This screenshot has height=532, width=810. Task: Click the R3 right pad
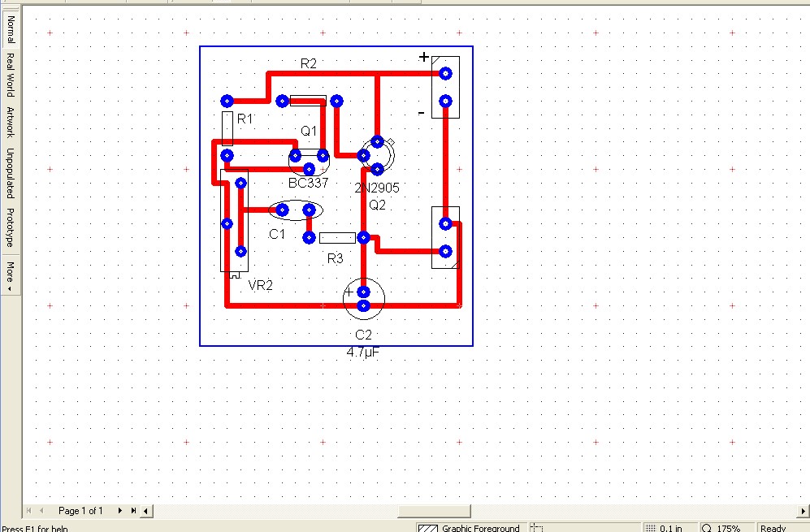pos(363,237)
